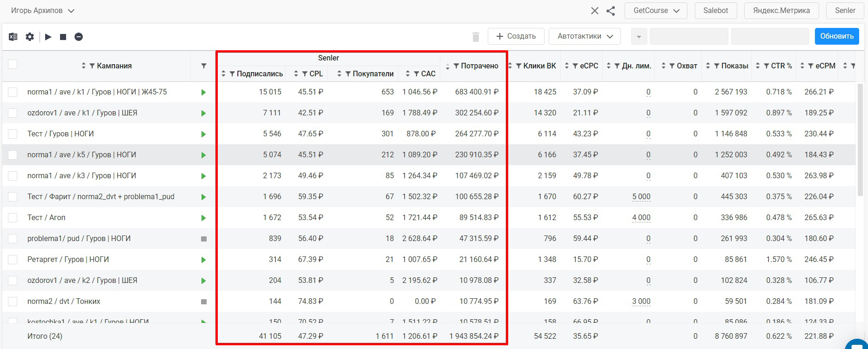Click the minus circle icon in toolbar
Viewport: 868px width, 349px height.
79,37
